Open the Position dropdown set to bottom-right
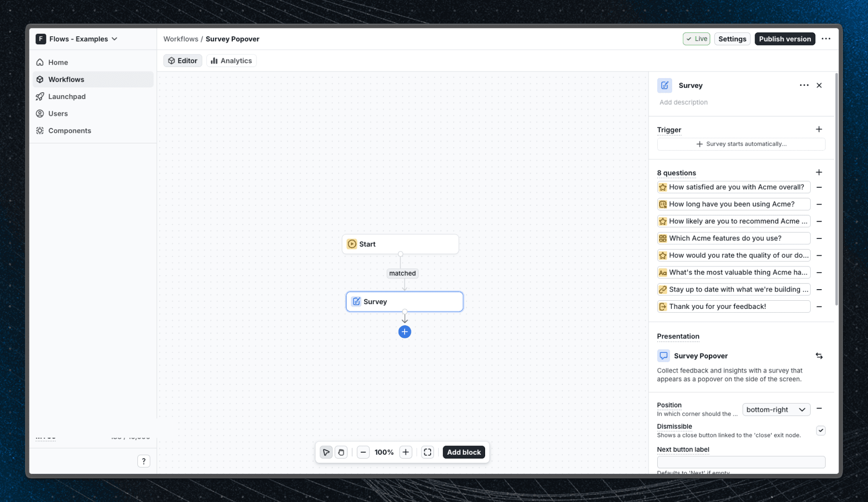The image size is (868, 502). [776, 409]
